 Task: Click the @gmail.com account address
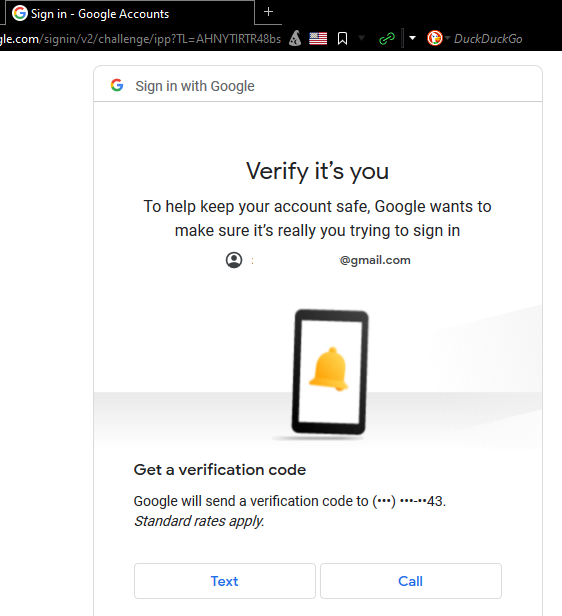375,260
